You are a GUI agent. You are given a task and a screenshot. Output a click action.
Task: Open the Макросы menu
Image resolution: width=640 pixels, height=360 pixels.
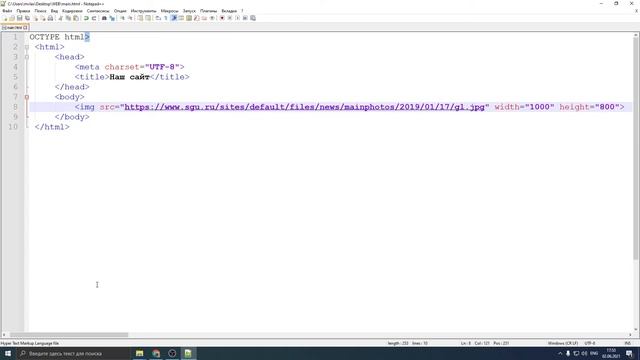click(x=169, y=11)
